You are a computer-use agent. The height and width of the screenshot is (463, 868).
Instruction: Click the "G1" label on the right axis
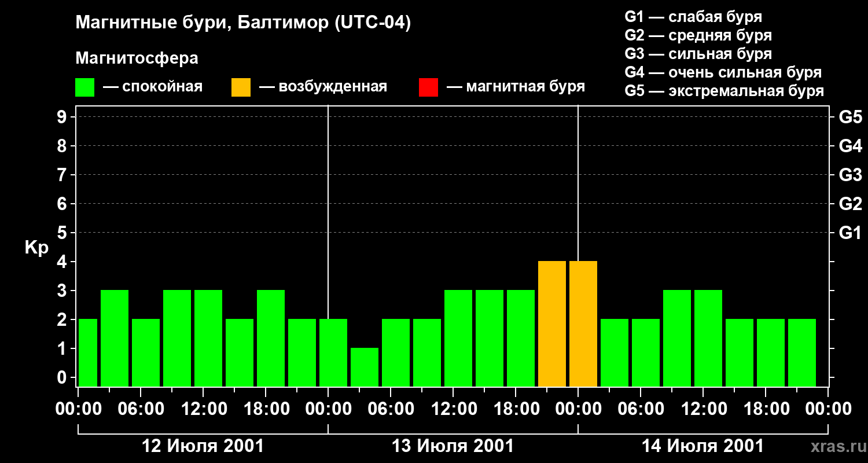pyautogui.click(x=850, y=233)
